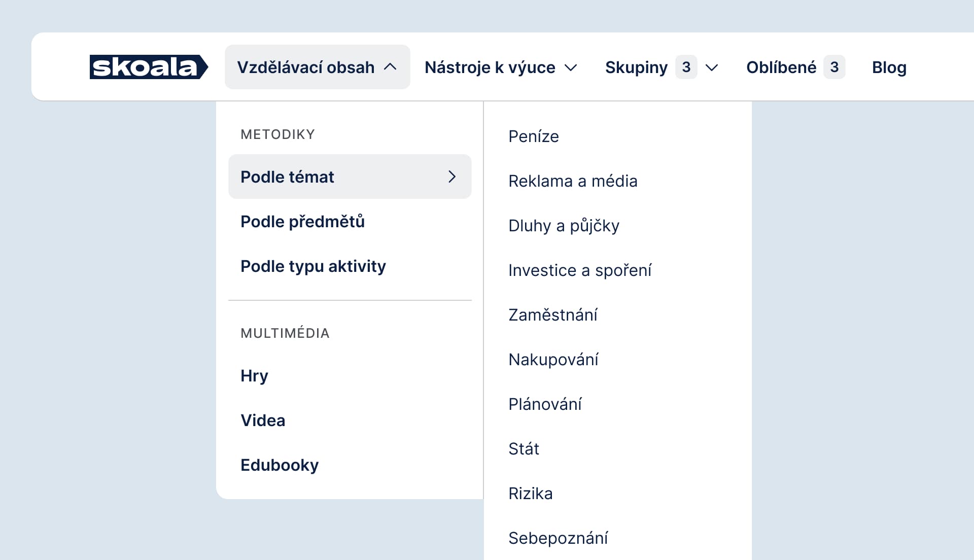Select Investice a spoření topic
This screenshot has width=974, height=560.
580,270
